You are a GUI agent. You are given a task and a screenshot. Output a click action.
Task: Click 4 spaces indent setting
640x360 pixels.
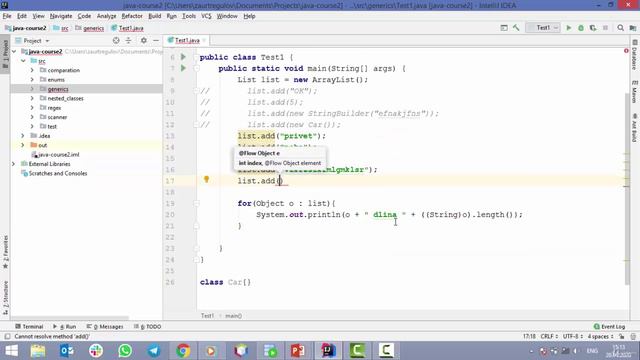tap(600, 337)
